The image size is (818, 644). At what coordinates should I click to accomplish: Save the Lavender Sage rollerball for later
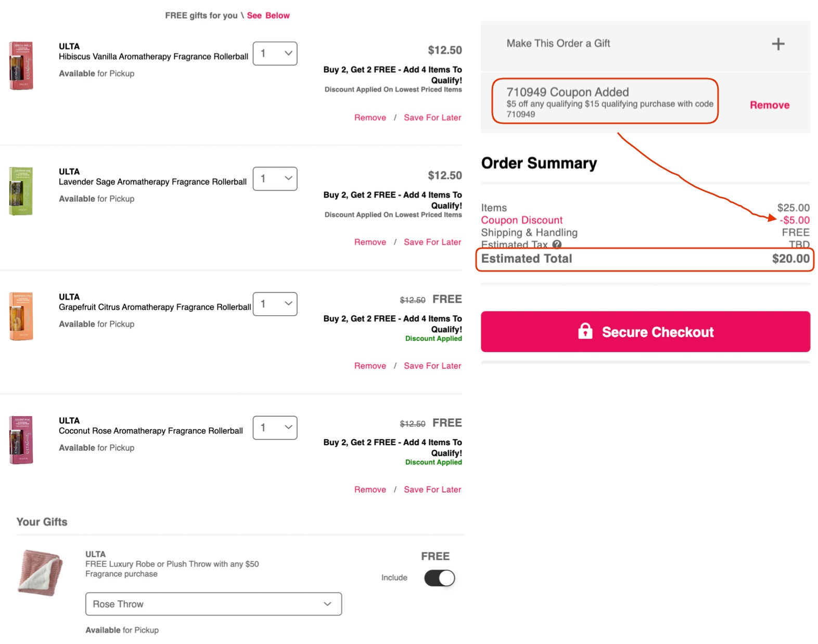[432, 241]
